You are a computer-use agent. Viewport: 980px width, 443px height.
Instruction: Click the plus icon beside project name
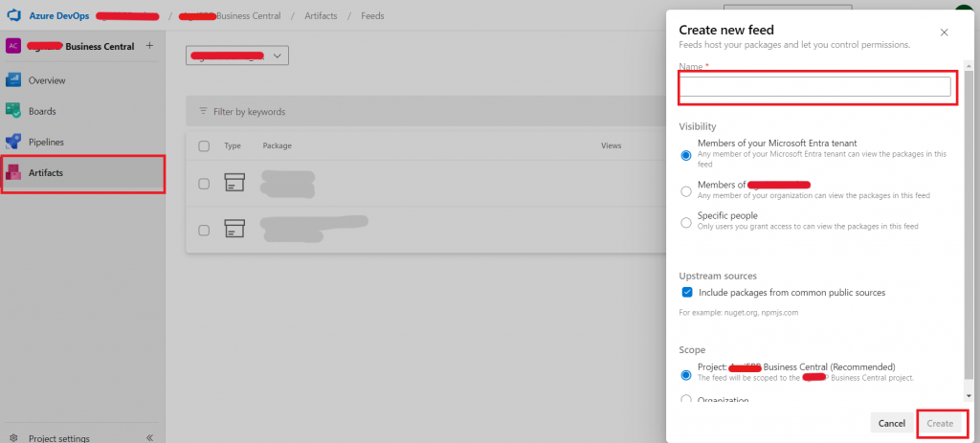[x=149, y=46]
